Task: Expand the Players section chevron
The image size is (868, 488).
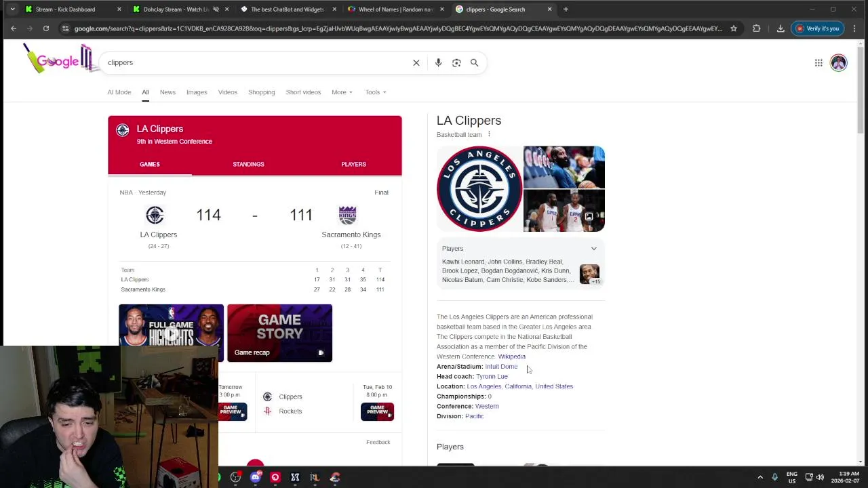Action: (x=594, y=249)
